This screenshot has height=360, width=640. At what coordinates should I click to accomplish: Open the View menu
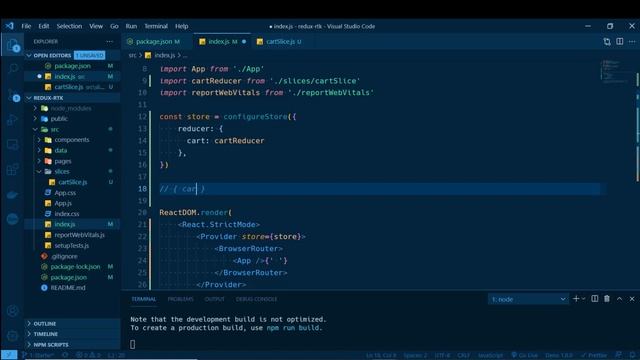pyautogui.click(x=96, y=26)
